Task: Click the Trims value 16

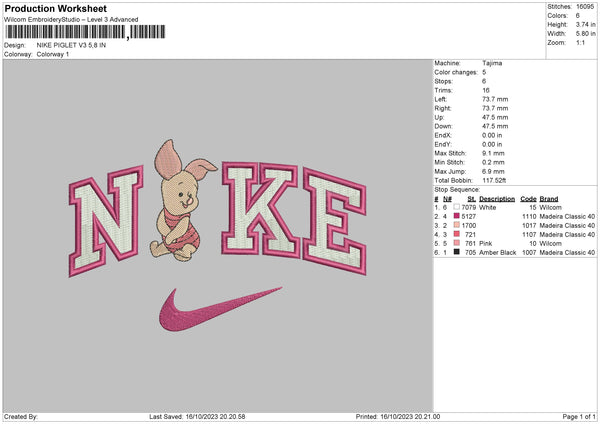Action: point(486,90)
